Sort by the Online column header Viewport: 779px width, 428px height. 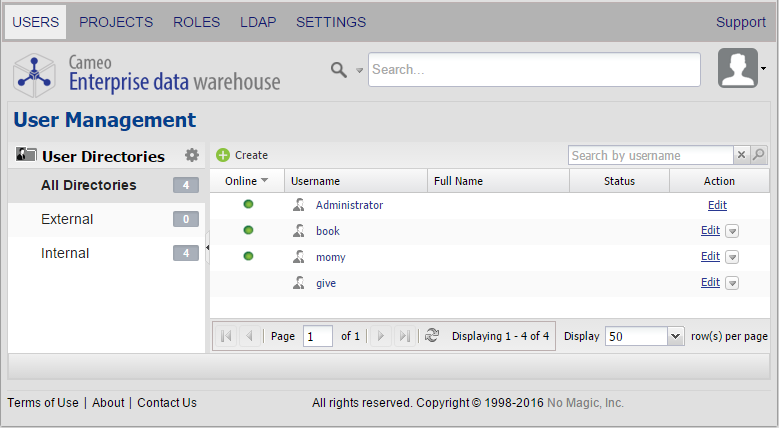coord(247,181)
